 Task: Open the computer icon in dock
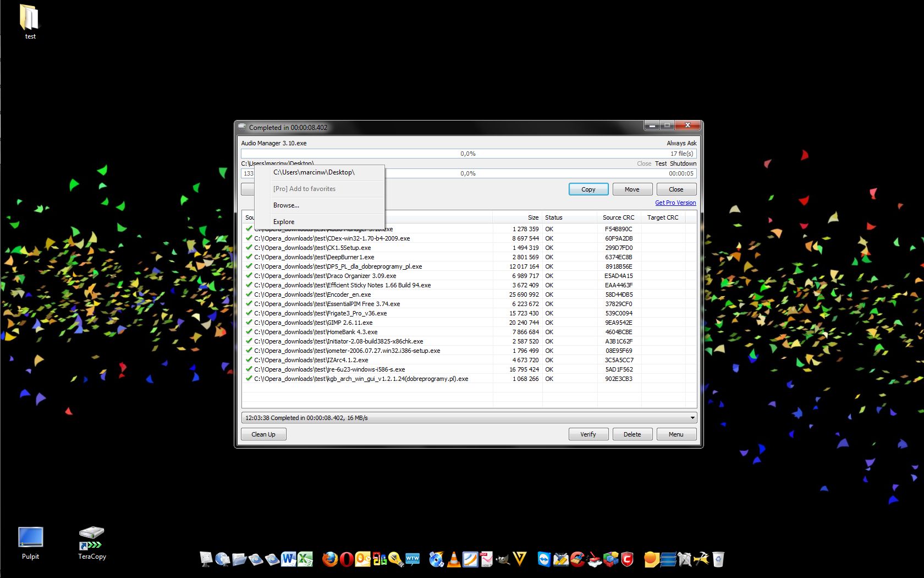(206, 559)
